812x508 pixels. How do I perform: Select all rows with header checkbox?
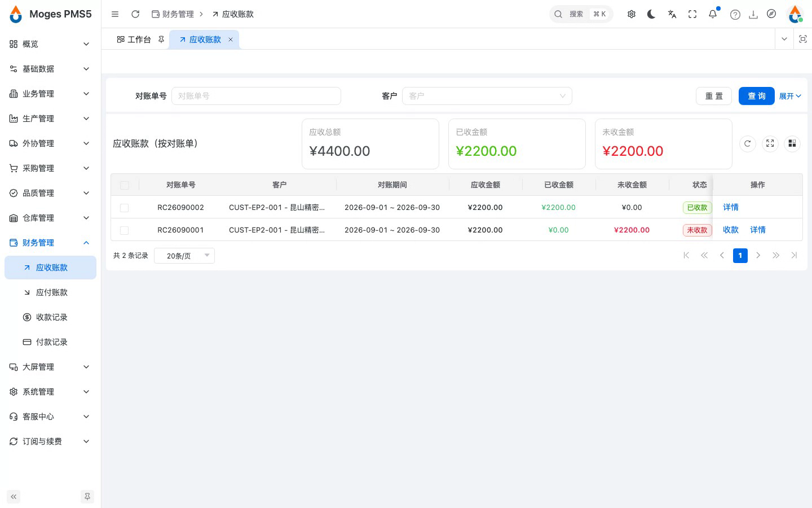point(125,185)
